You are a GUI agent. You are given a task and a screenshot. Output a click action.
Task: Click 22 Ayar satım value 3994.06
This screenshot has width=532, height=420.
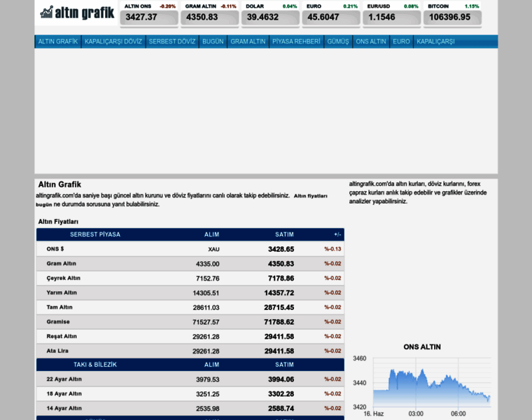(x=281, y=379)
